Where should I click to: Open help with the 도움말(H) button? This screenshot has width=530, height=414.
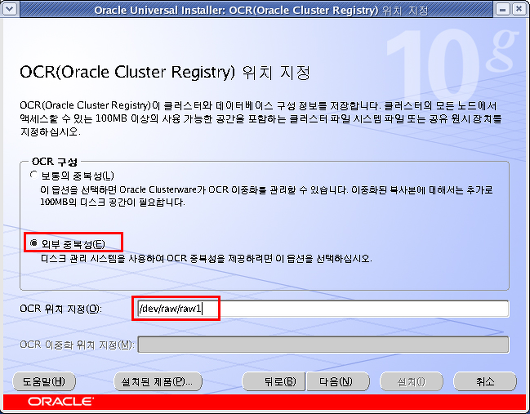tap(44, 382)
